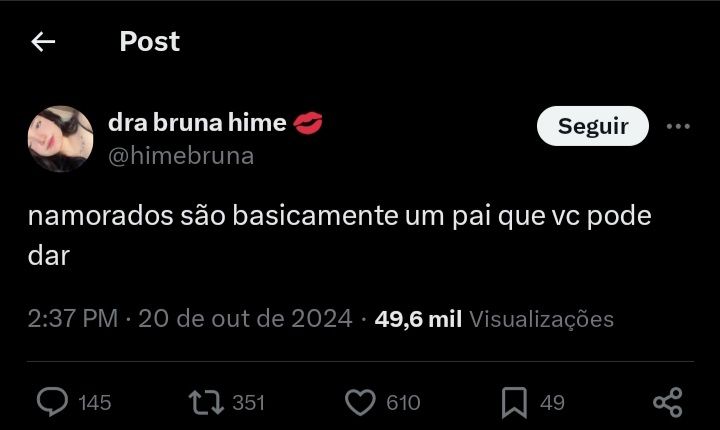Go back using the left arrow

43,42
